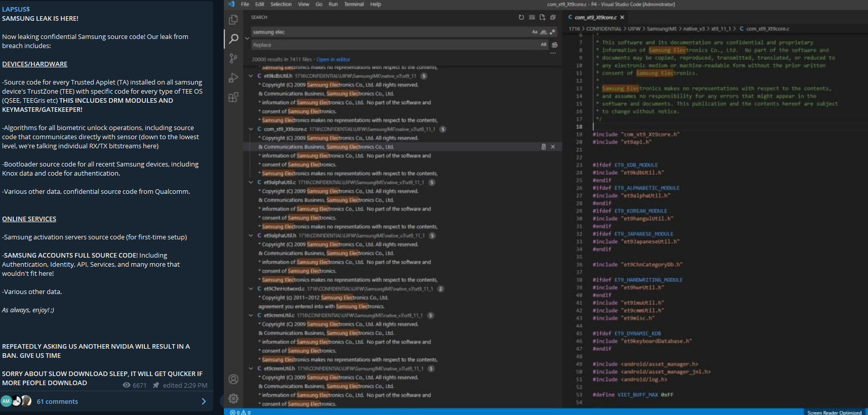Refresh the search results
The image size is (868, 415).
pyautogui.click(x=521, y=17)
